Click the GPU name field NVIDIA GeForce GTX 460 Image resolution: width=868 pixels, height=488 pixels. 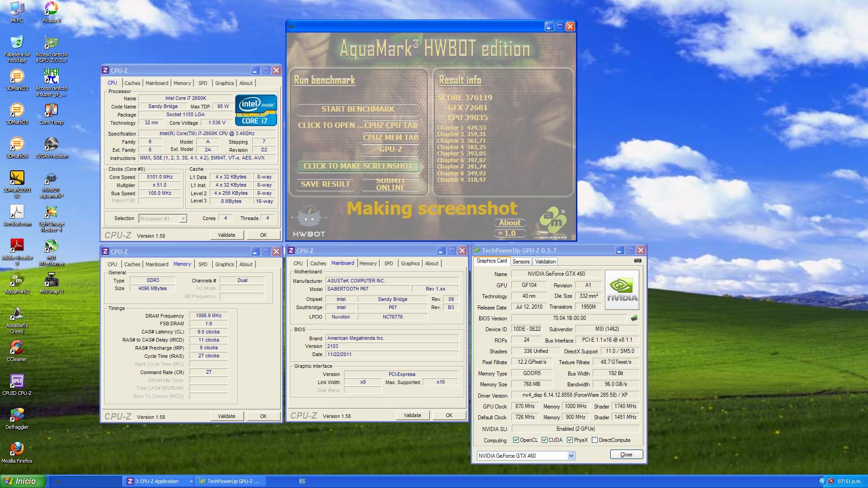click(556, 274)
